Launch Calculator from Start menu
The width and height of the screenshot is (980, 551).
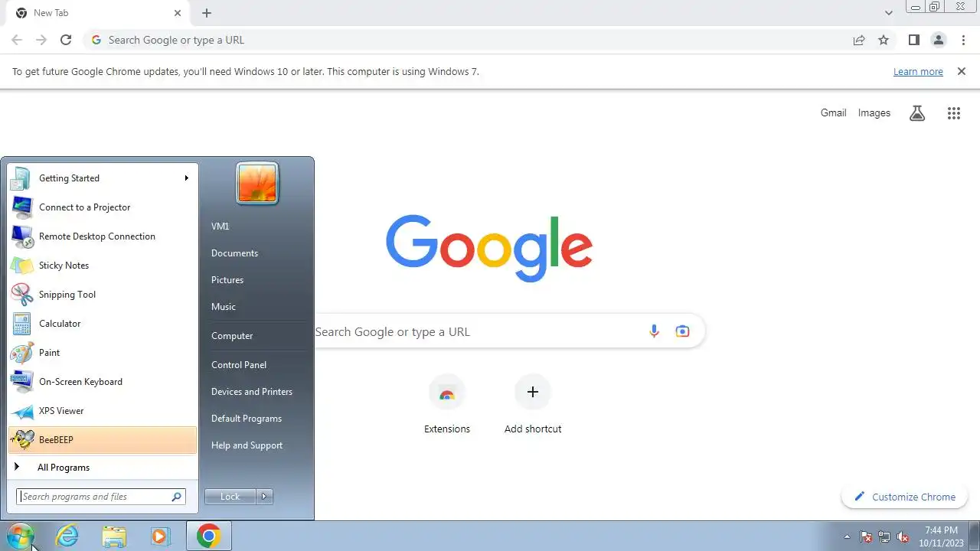tap(103, 324)
